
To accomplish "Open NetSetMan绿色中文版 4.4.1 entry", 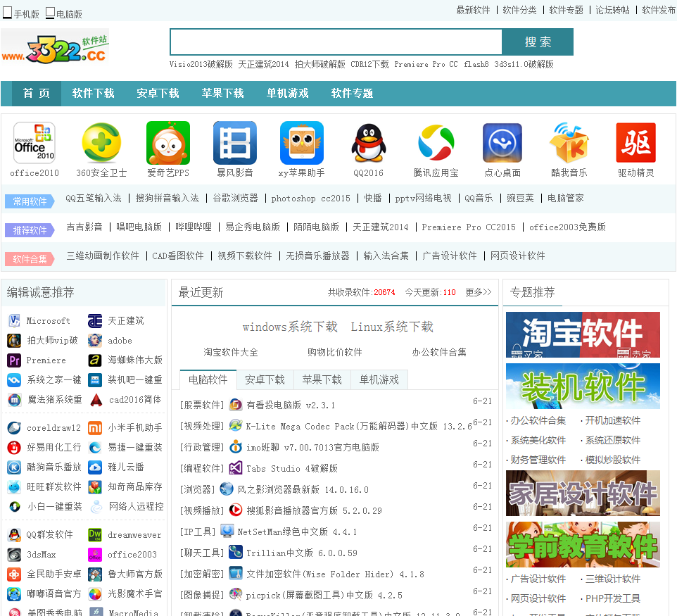I will tap(297, 532).
